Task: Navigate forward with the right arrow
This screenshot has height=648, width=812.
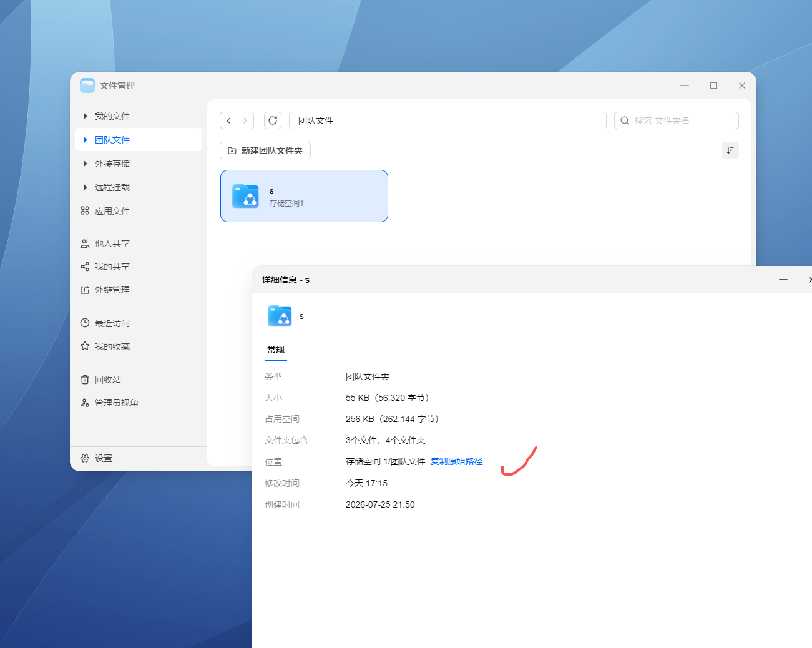Action: tap(245, 120)
